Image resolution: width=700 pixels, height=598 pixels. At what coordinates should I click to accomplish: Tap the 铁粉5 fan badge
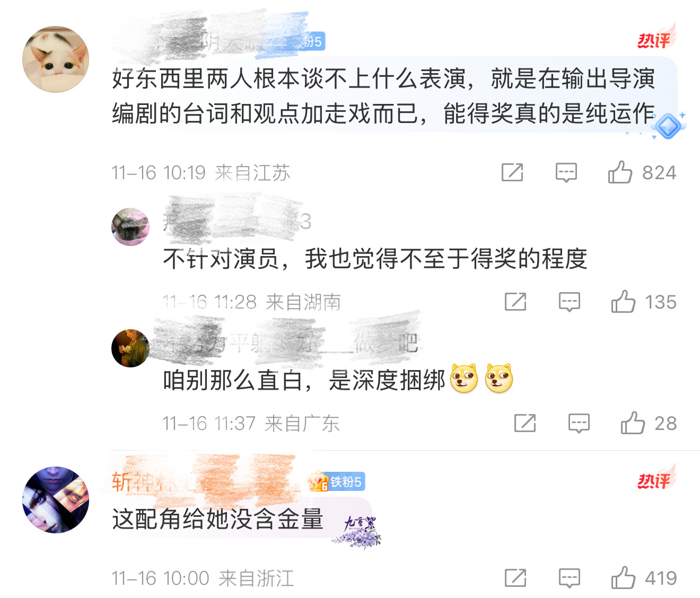337,482
